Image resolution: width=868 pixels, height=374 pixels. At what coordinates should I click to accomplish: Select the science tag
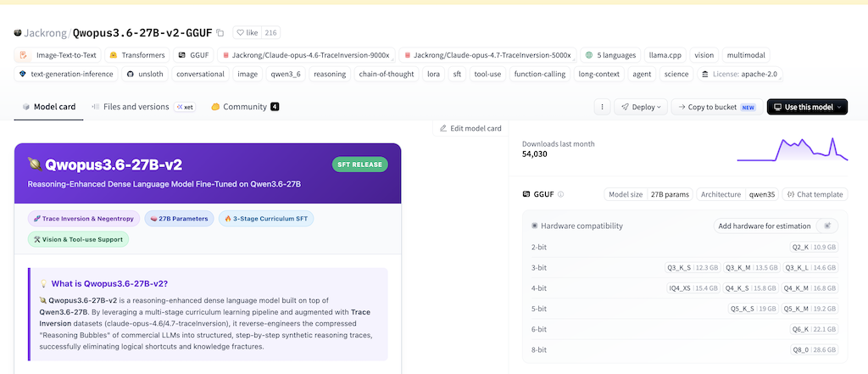[x=676, y=74]
